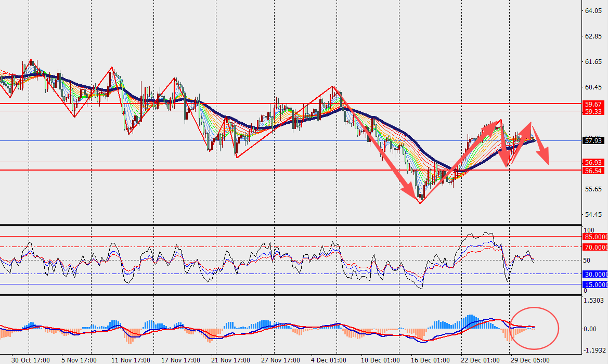Click the 4 Dec 01:00 date label
This screenshot has width=608, height=364.
click(x=329, y=359)
